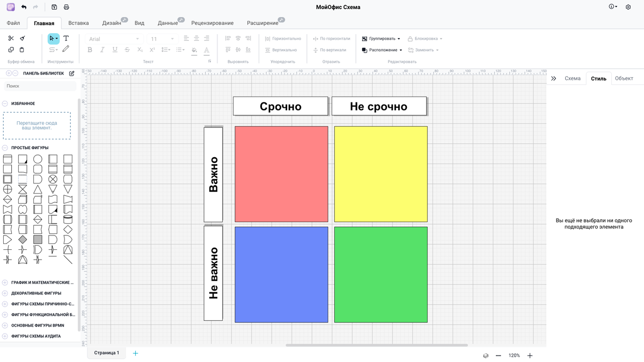This screenshot has width=644, height=362.
Task: Pick the gray filled diamond shape
Action: click(23, 239)
